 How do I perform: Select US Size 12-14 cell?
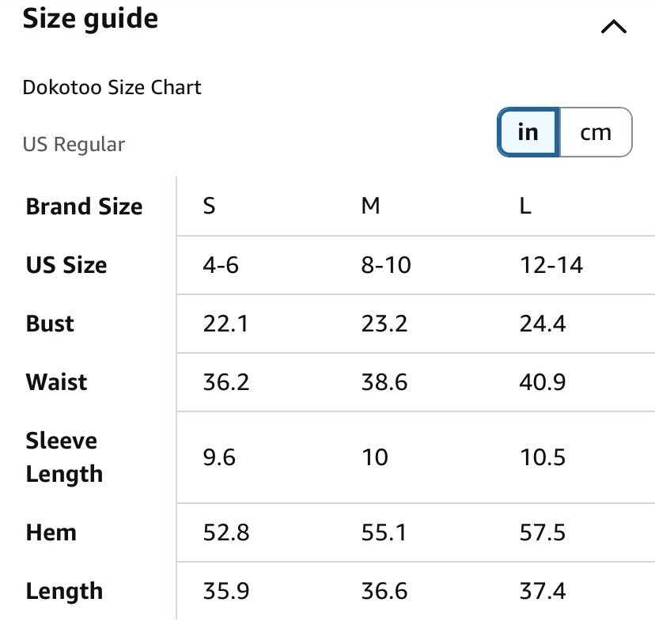coord(551,265)
